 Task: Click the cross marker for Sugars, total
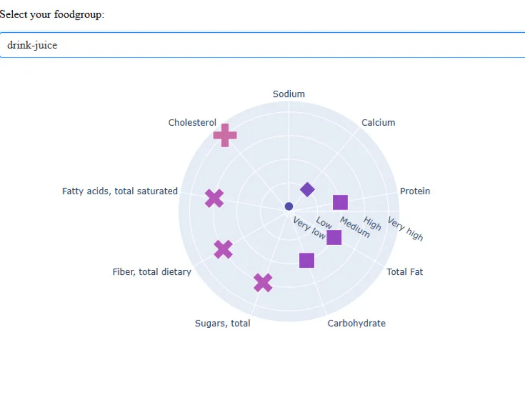tap(262, 283)
